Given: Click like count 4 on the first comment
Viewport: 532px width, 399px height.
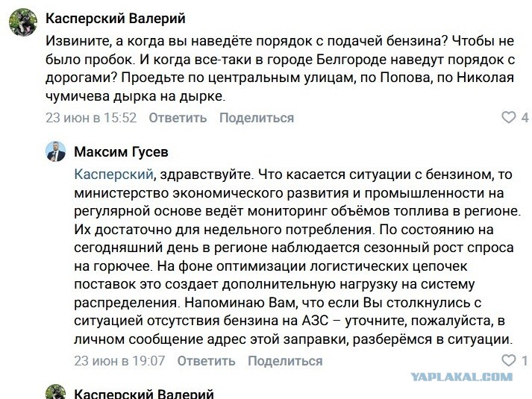Looking at the screenshot, I should click(x=525, y=118).
